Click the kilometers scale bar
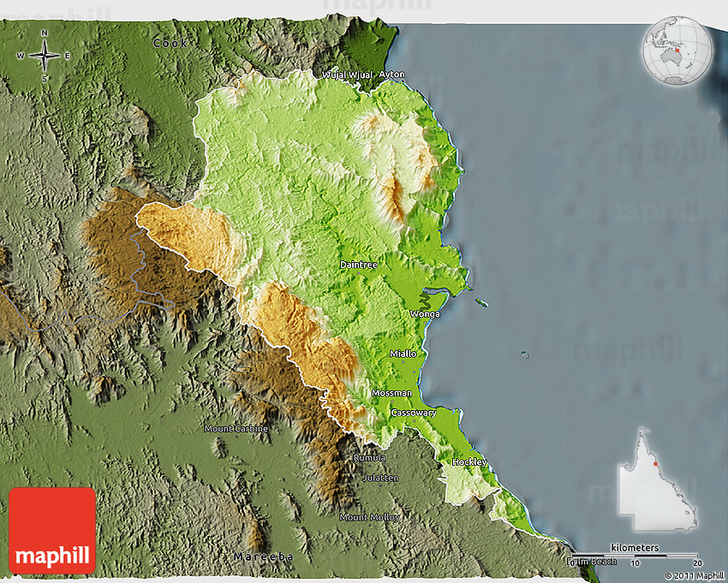728x583 pixels. pyautogui.click(x=635, y=555)
